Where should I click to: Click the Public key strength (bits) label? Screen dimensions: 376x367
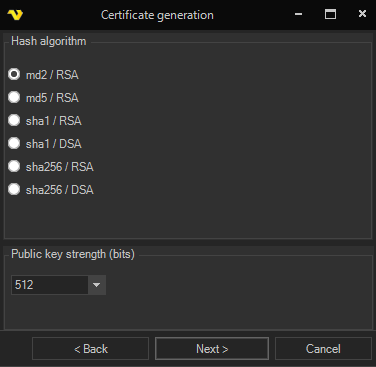point(73,254)
